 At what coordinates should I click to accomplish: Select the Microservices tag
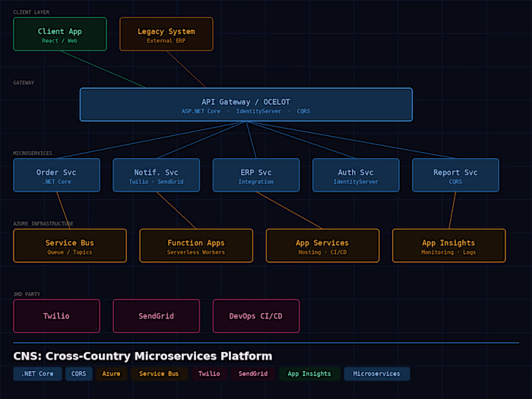tap(376, 374)
